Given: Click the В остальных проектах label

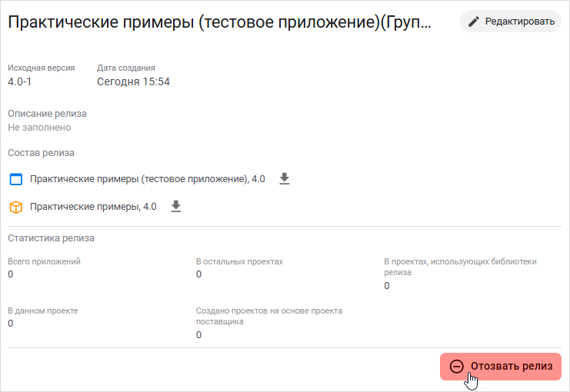Looking at the screenshot, I should [239, 261].
